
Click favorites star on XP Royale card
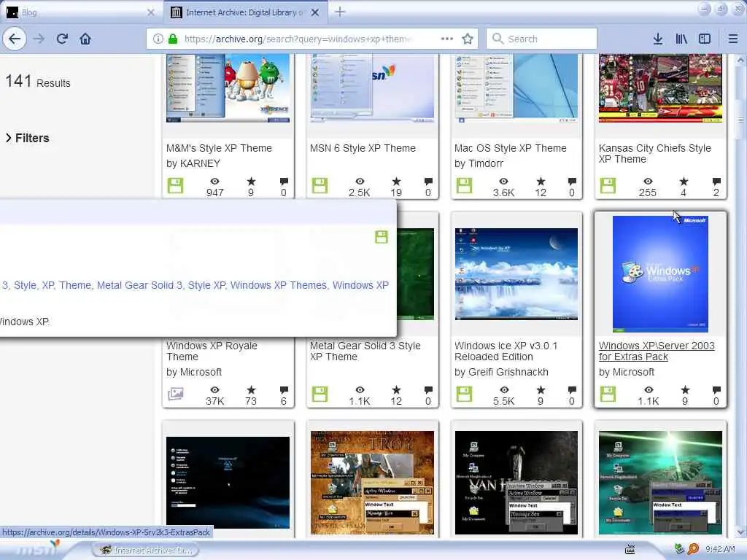coord(251,389)
